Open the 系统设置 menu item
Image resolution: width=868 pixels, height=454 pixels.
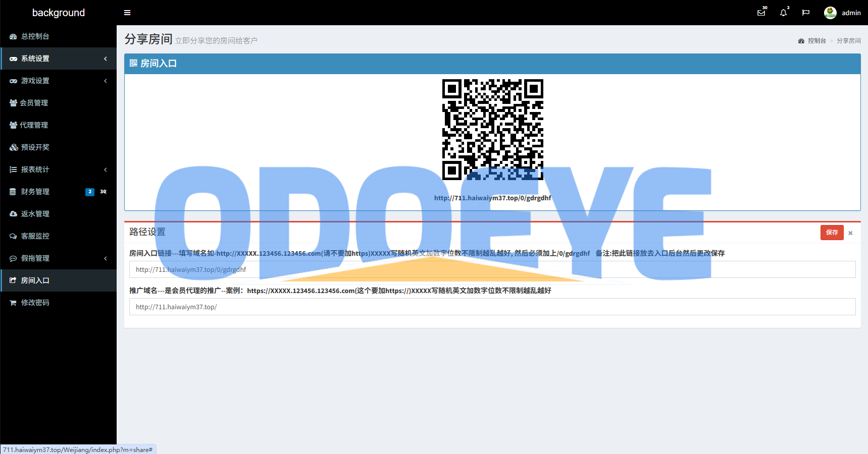tap(59, 59)
